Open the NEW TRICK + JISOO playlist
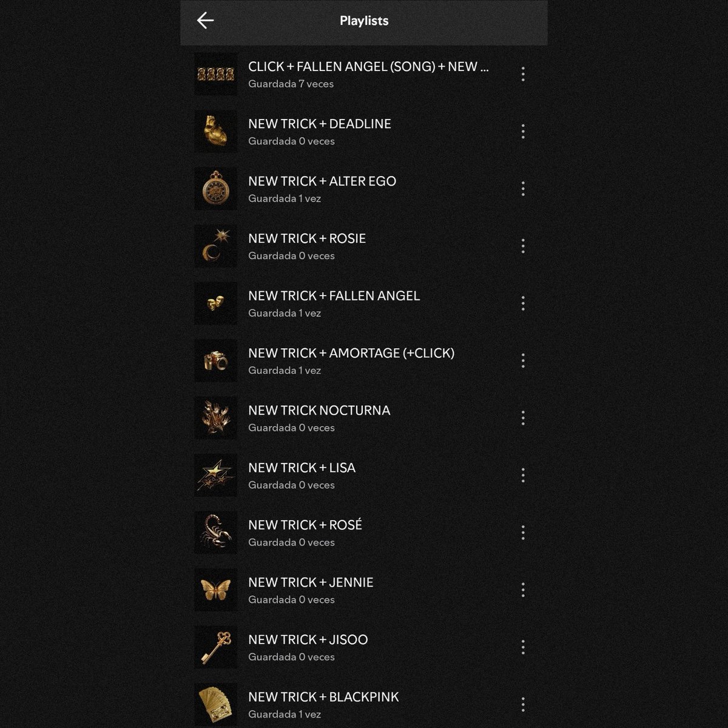 click(x=364, y=647)
